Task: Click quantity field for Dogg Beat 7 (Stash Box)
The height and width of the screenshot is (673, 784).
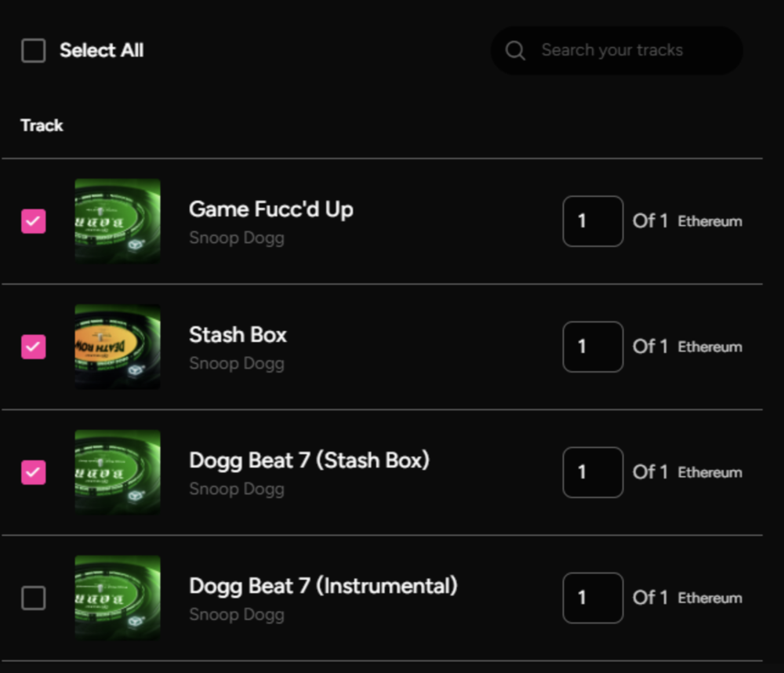Action: (x=593, y=472)
